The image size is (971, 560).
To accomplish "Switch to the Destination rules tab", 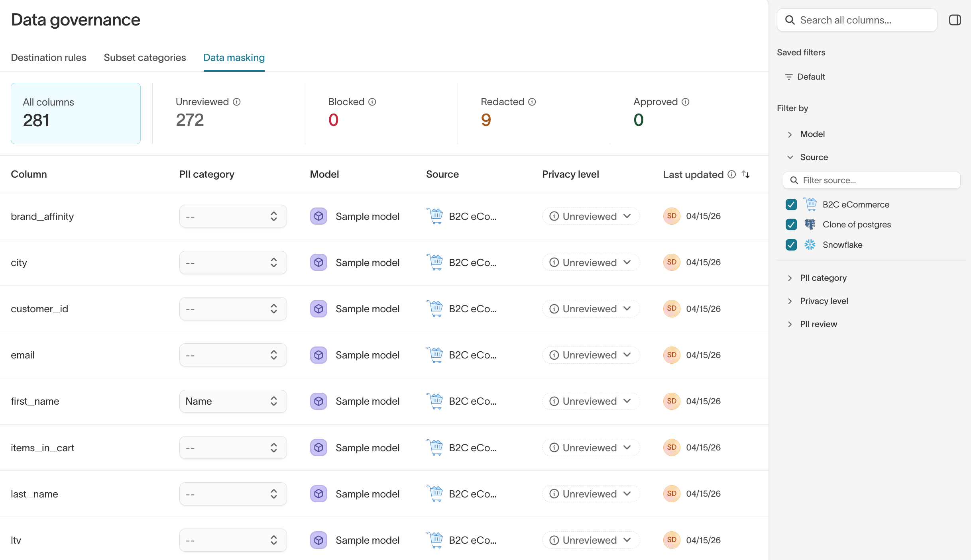I will pyautogui.click(x=49, y=58).
